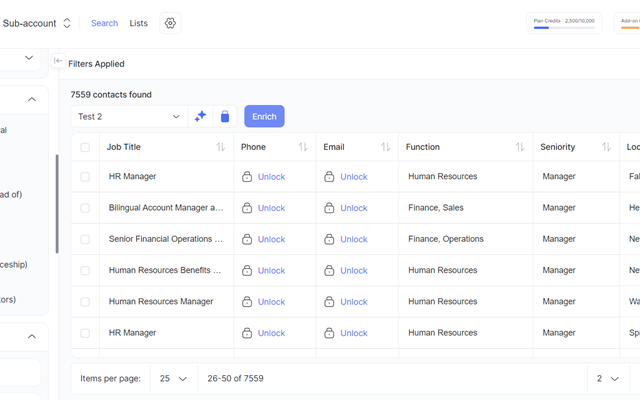Click email lock icon for Human Resources Manager
The width and height of the screenshot is (640, 400).
(329, 302)
